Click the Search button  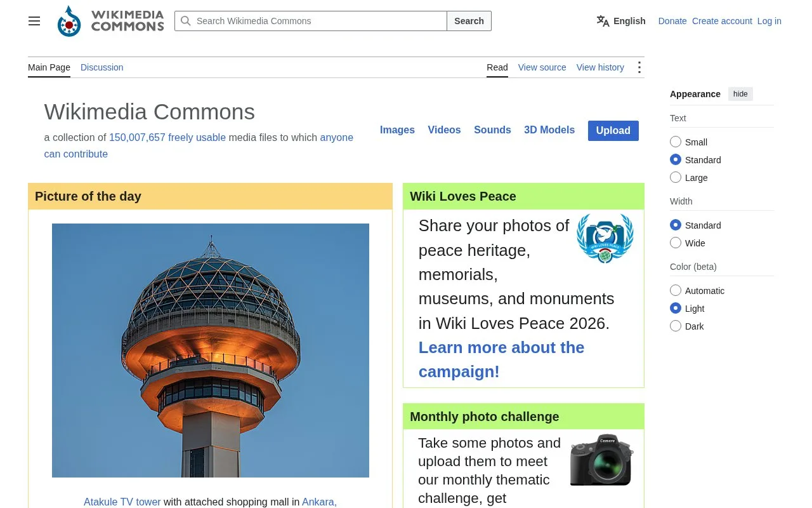tap(469, 21)
